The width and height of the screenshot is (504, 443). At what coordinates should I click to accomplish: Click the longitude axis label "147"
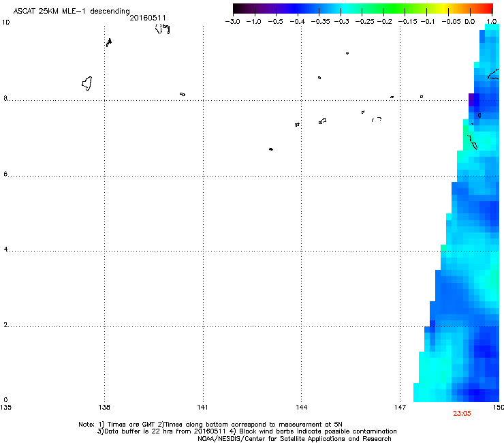400,408
